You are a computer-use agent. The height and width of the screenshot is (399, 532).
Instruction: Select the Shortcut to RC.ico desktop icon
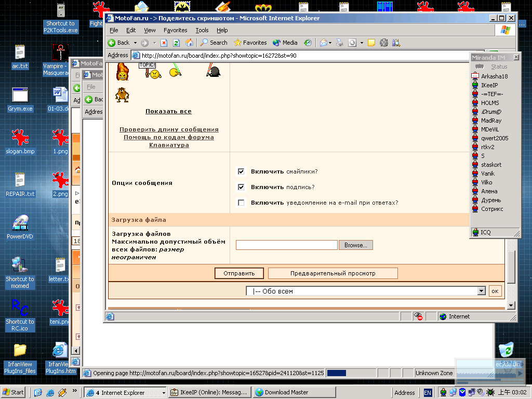[20, 316]
